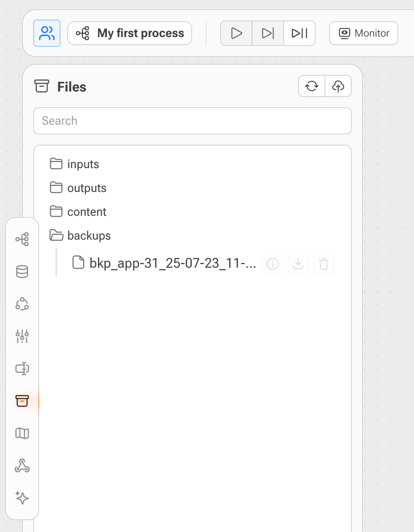Viewport: 414px width, 532px height.
Task: Select the bkp_app-31 backup file
Action: click(172, 263)
